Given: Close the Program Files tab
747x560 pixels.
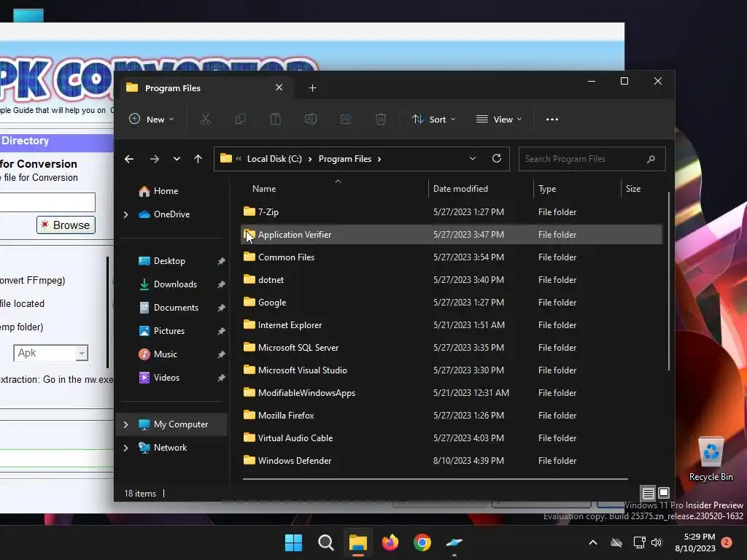Looking at the screenshot, I should tap(279, 87).
